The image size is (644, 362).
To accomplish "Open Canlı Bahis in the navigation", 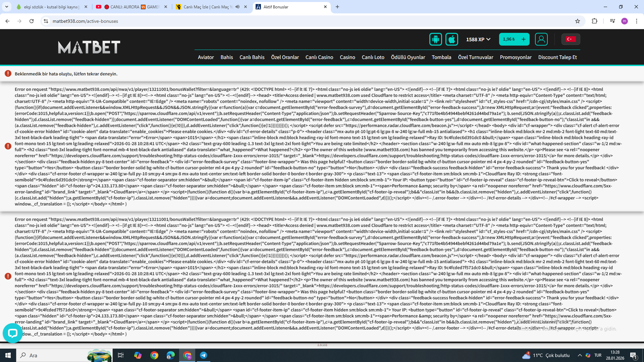I will click(x=252, y=57).
